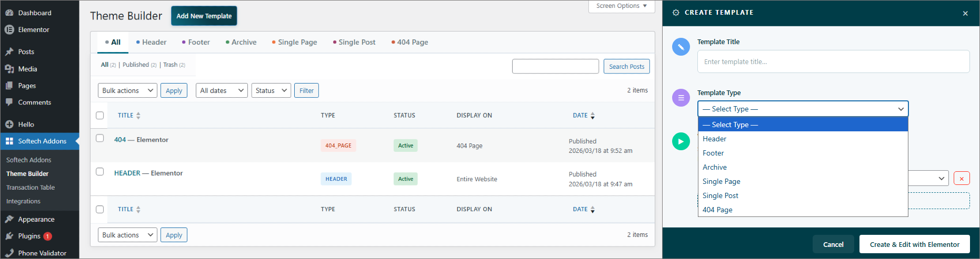The image size is (980, 259).
Task: Click the green play circle icon
Action: (681, 141)
